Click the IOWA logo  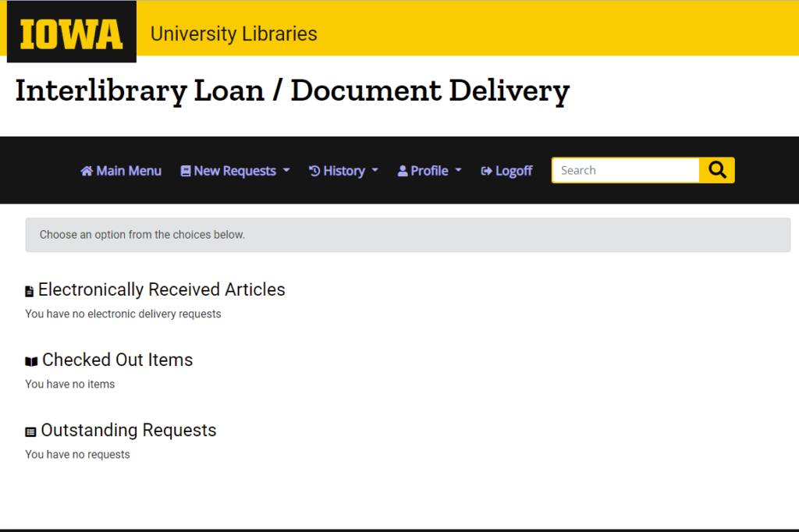[x=71, y=33]
